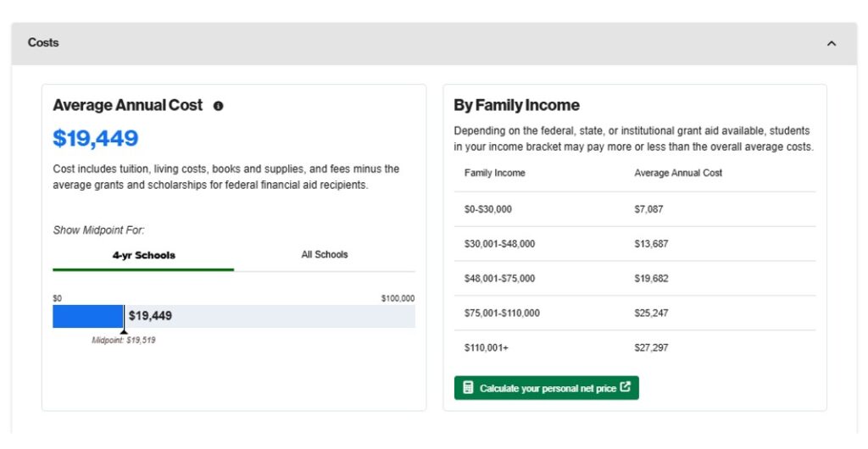The width and height of the screenshot is (868, 449).
Task: Click the $48,001-$75,000 income bracket
Action: [499, 279]
